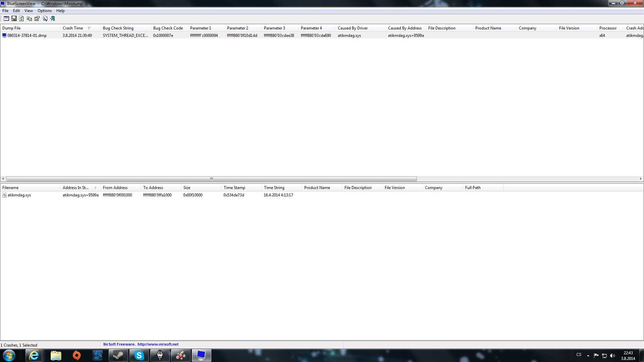Select the 080314-37814-01.dmp dump row
The image size is (644, 362).
[27, 36]
